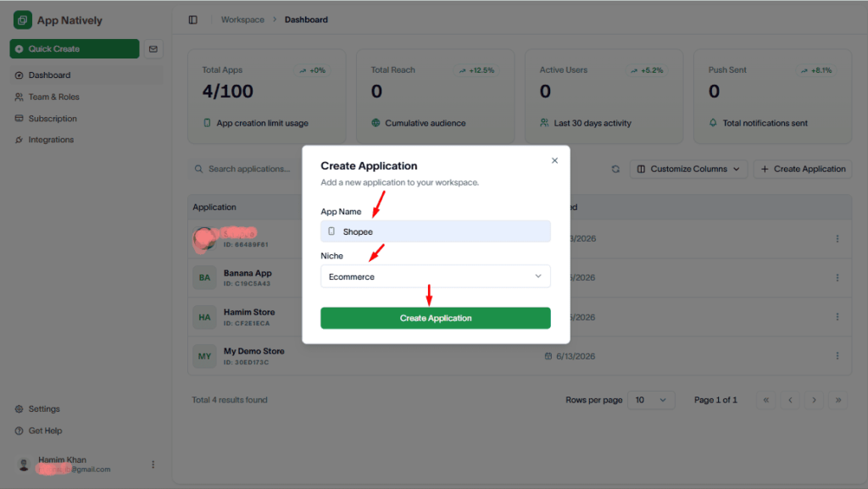
Task: Go to the last page of results
Action: 838,400
